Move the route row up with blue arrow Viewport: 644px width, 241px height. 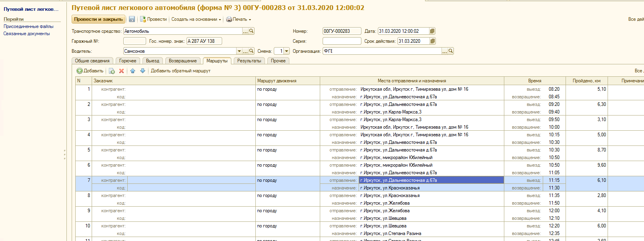coord(133,71)
